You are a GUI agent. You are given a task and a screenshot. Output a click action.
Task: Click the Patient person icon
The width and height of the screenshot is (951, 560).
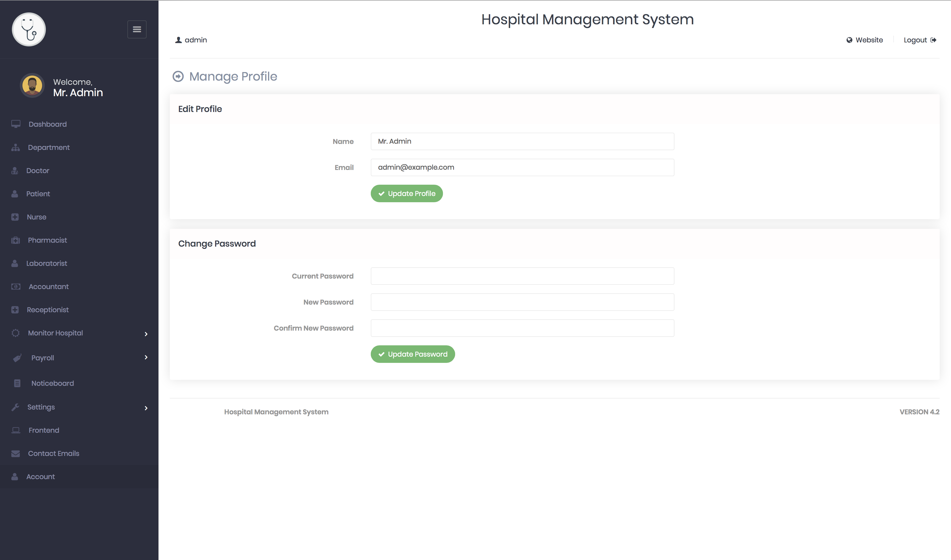15,194
